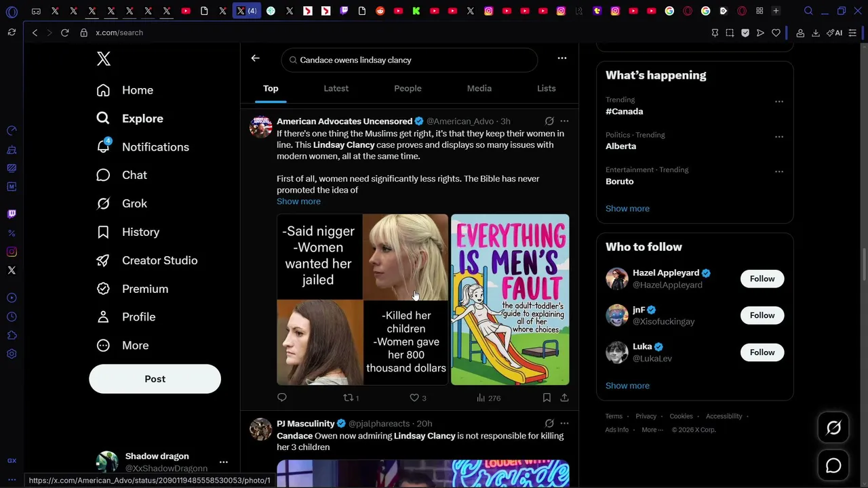868x488 pixels.
Task: Open options for the #Canada trend
Action: click(779, 102)
